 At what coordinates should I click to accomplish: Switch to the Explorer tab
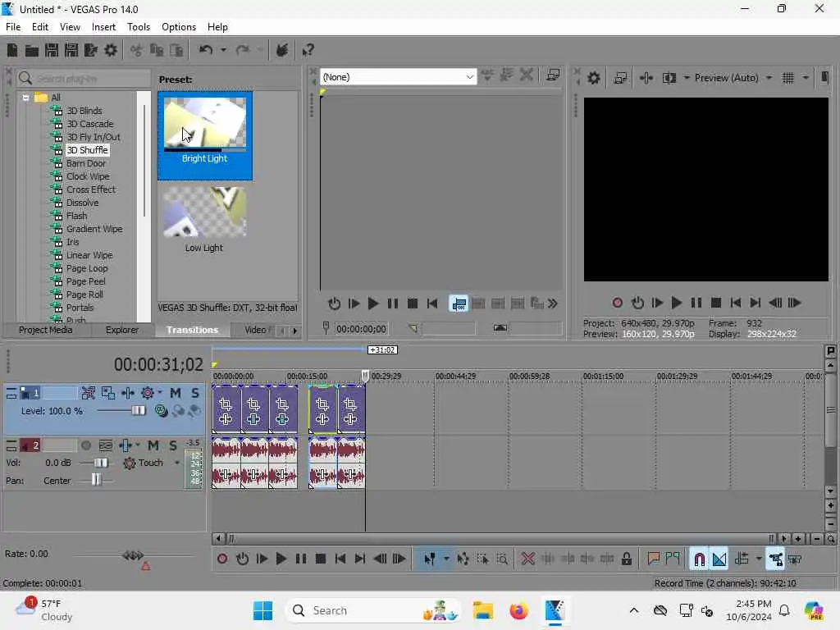122,330
